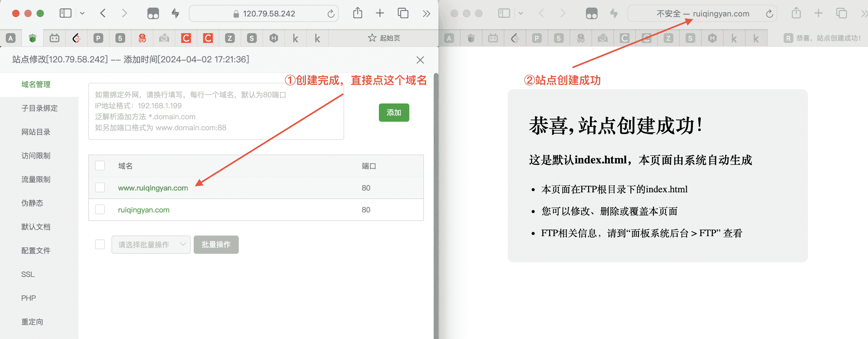868x339 pixels.
Task: Open the ruiqingyan.com domain link without www
Action: [x=143, y=210]
